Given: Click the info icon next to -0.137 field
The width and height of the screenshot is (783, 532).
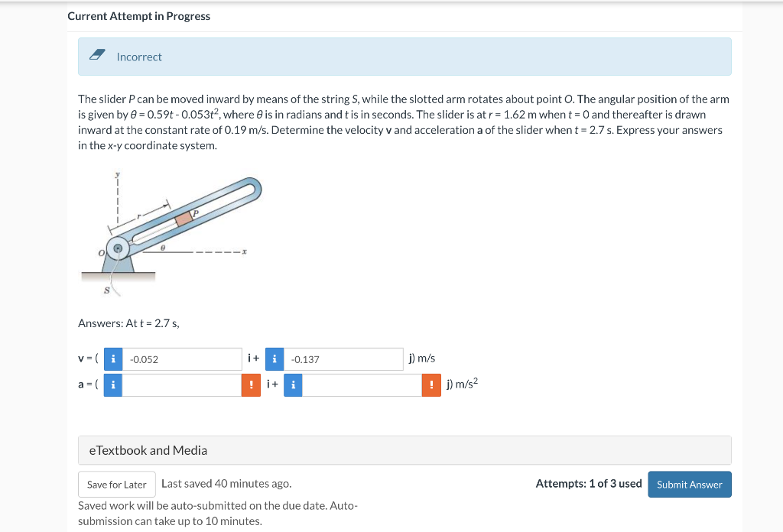Looking at the screenshot, I should [275, 358].
